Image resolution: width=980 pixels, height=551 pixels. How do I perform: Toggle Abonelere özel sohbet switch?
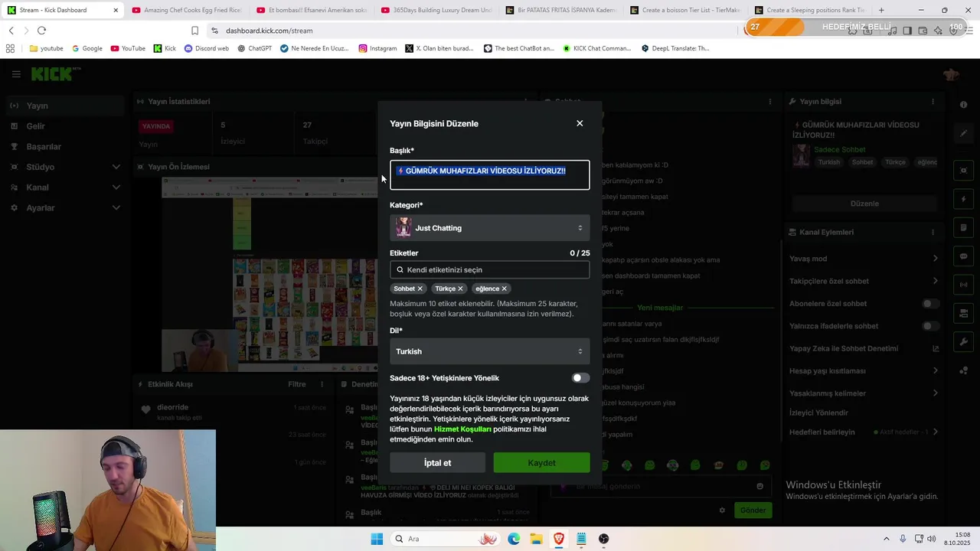point(930,304)
